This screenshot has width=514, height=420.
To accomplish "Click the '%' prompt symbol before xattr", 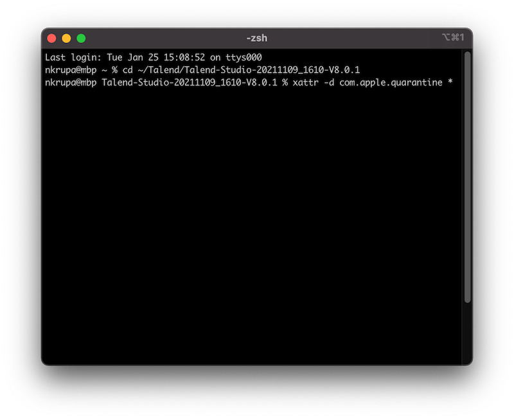I will (284, 83).
